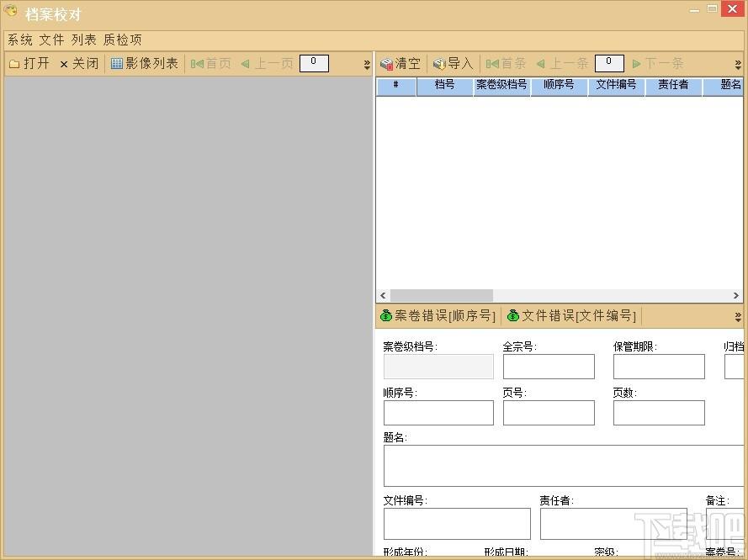Show 文件错误[文件编号] errors

tap(571, 316)
